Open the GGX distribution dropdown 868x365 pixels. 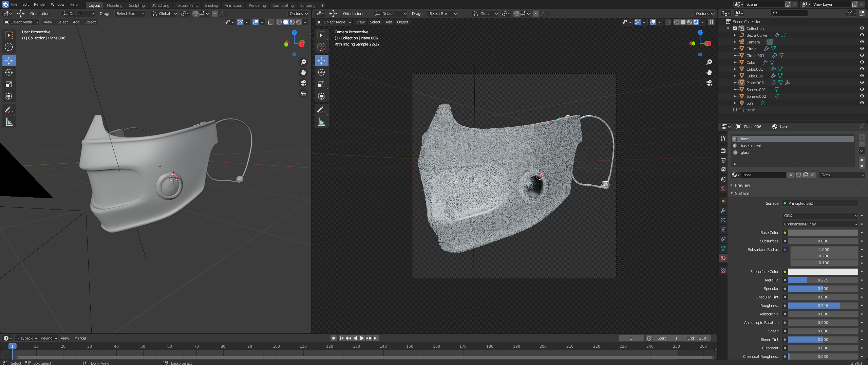coord(820,216)
